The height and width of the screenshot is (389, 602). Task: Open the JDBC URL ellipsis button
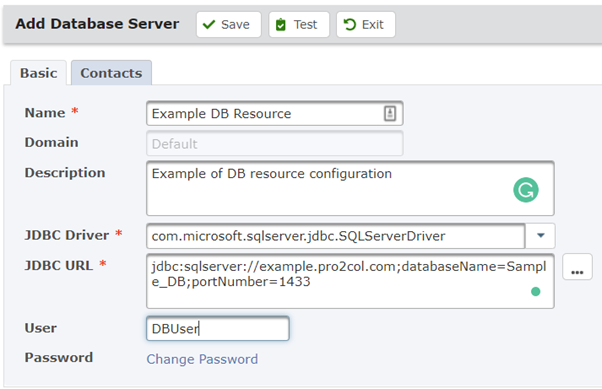click(x=577, y=267)
